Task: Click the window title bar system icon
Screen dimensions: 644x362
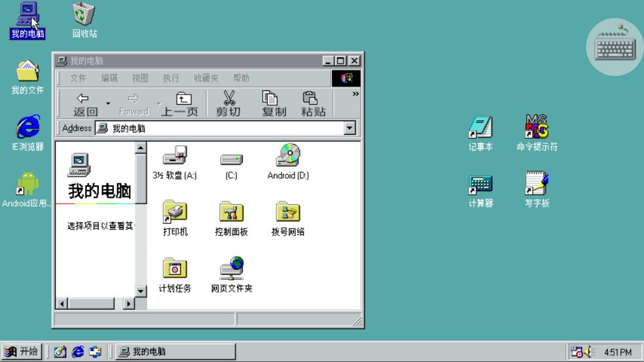Action: point(62,61)
